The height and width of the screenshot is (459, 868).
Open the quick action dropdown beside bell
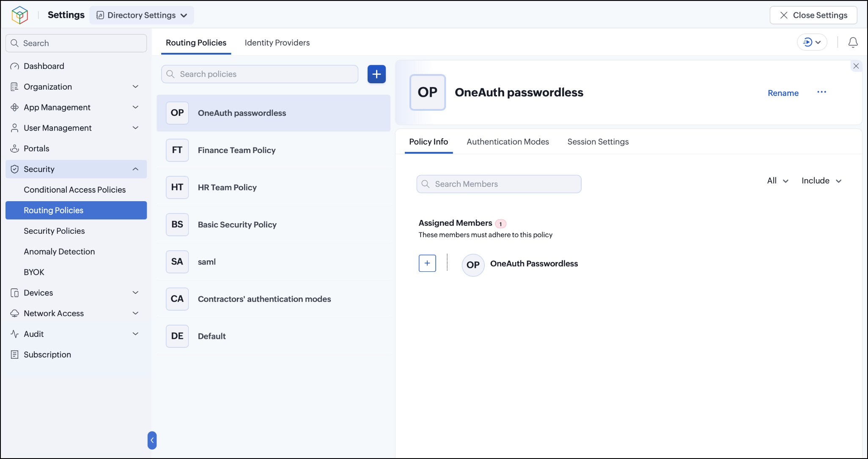click(x=812, y=42)
